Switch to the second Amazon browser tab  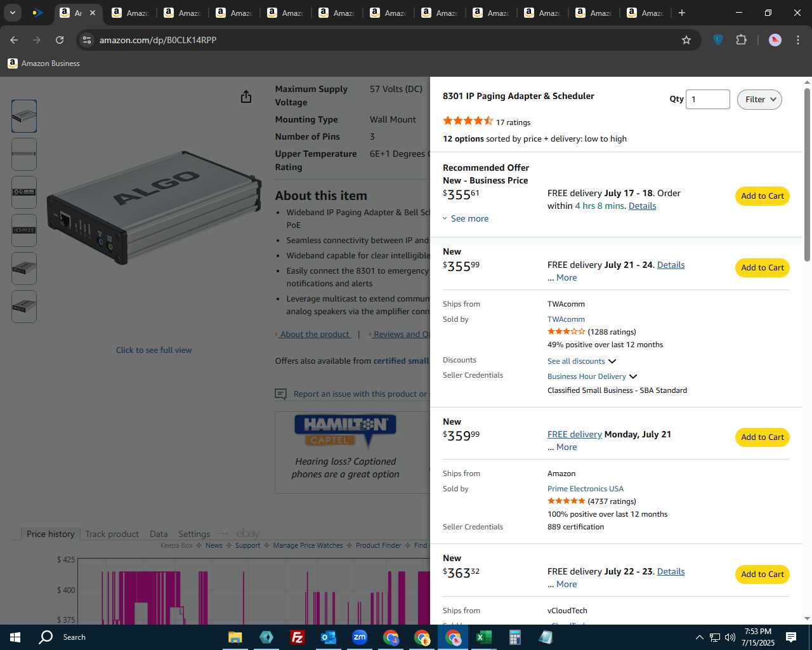[x=130, y=13]
